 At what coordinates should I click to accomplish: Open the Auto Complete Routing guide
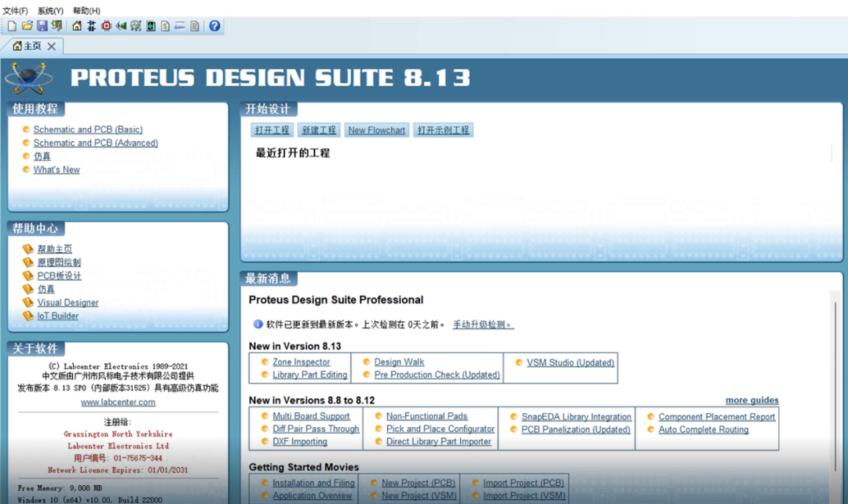[704, 429]
